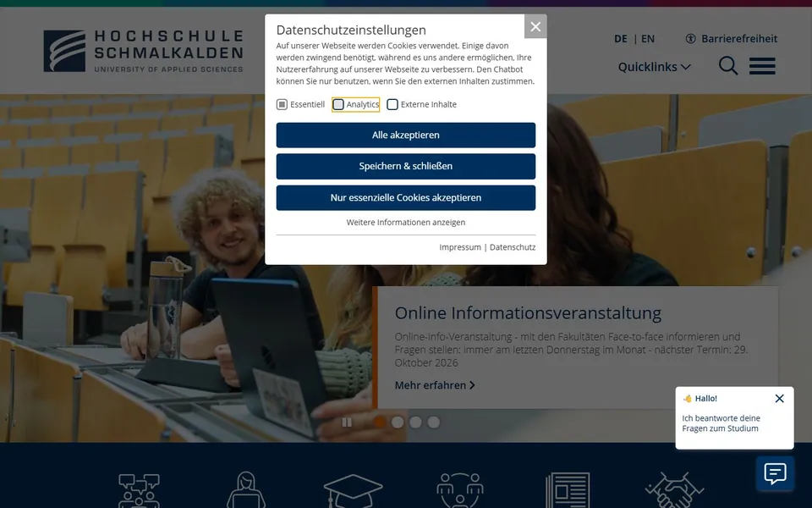Viewport: 812px width, 508px height.
Task: Click the Alle akzeptieren button
Action: (405, 135)
